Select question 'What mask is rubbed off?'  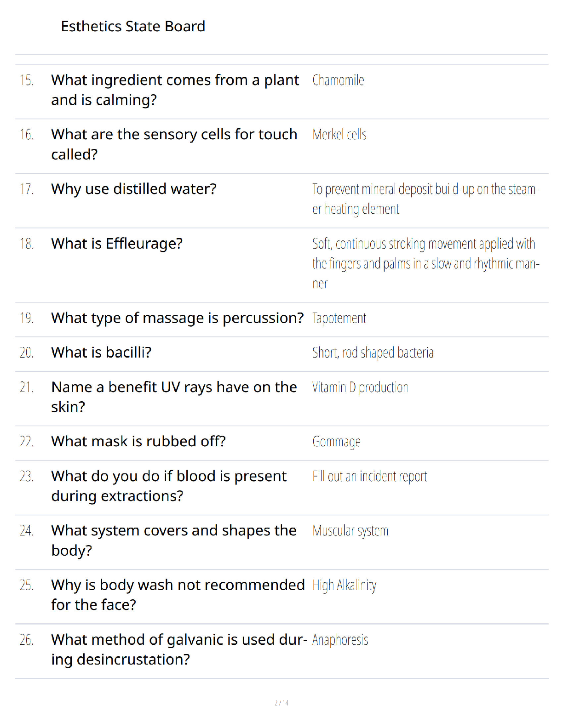pos(138,442)
